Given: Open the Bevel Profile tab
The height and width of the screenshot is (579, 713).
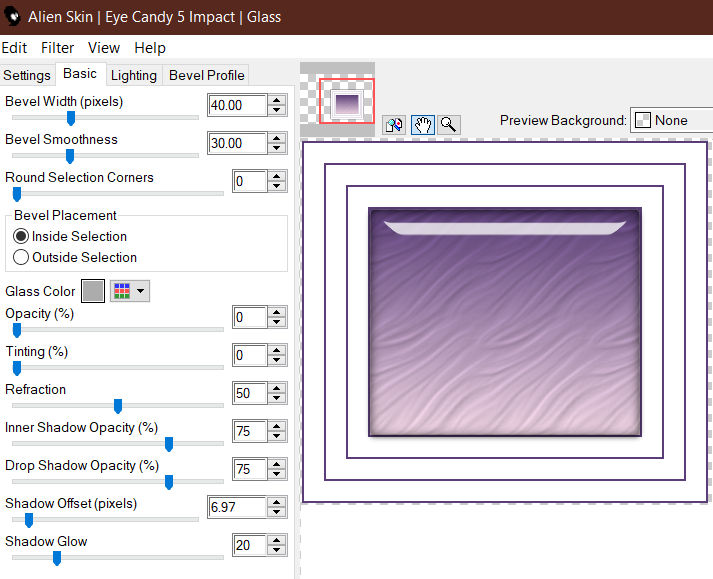Looking at the screenshot, I should coord(206,75).
